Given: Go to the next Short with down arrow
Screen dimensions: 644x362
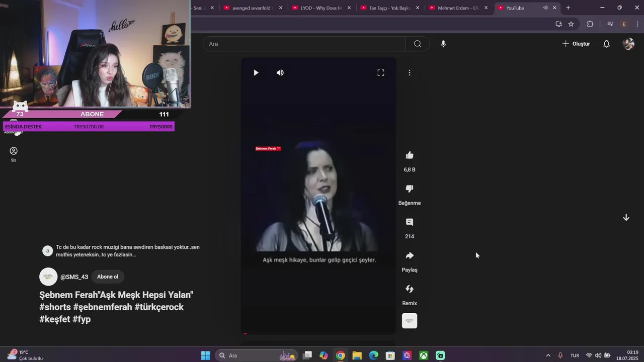Looking at the screenshot, I should [626, 217].
